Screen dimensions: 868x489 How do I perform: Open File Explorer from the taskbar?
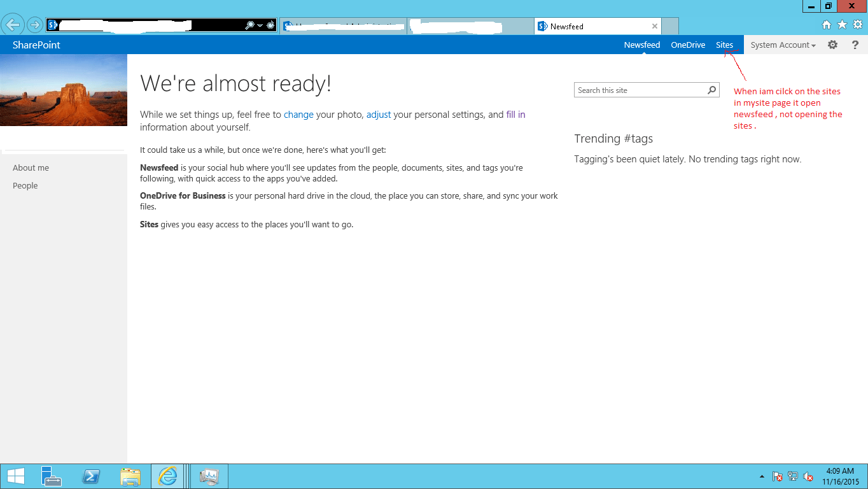click(x=130, y=476)
